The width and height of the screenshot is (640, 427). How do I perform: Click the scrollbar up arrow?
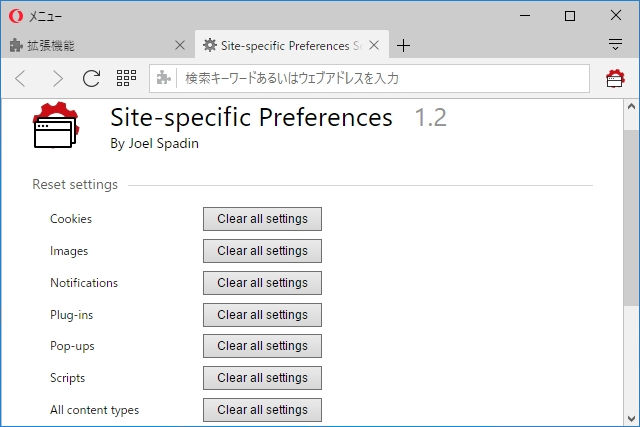coord(631,107)
